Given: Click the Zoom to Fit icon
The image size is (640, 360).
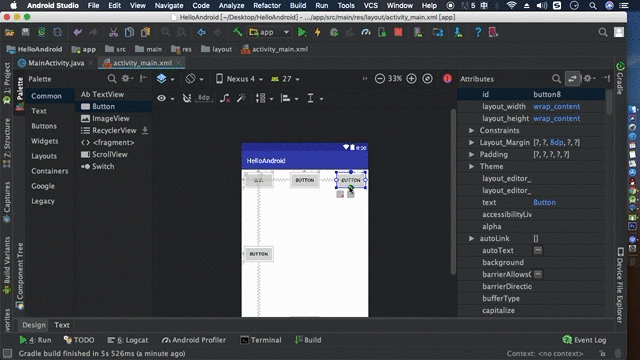Looking at the screenshot, I should 427,78.
